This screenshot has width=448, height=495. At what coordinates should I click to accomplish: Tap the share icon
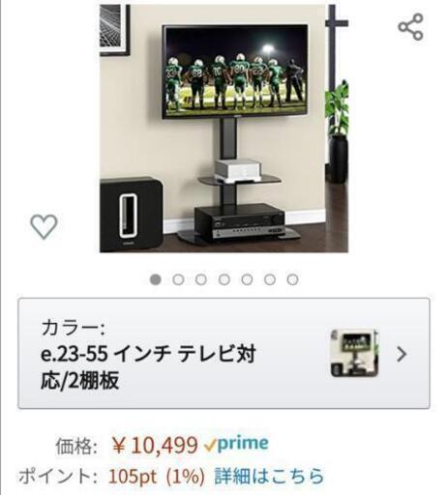point(410,27)
